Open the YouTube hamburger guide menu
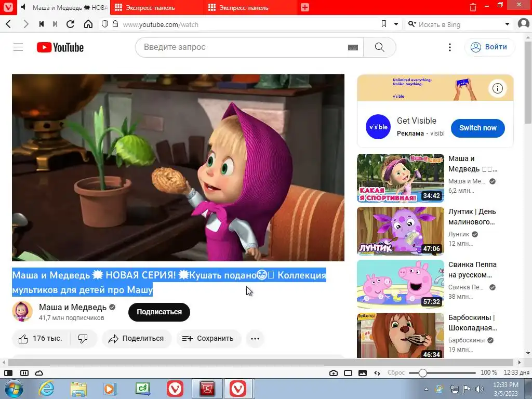This screenshot has height=399, width=532. [x=18, y=47]
